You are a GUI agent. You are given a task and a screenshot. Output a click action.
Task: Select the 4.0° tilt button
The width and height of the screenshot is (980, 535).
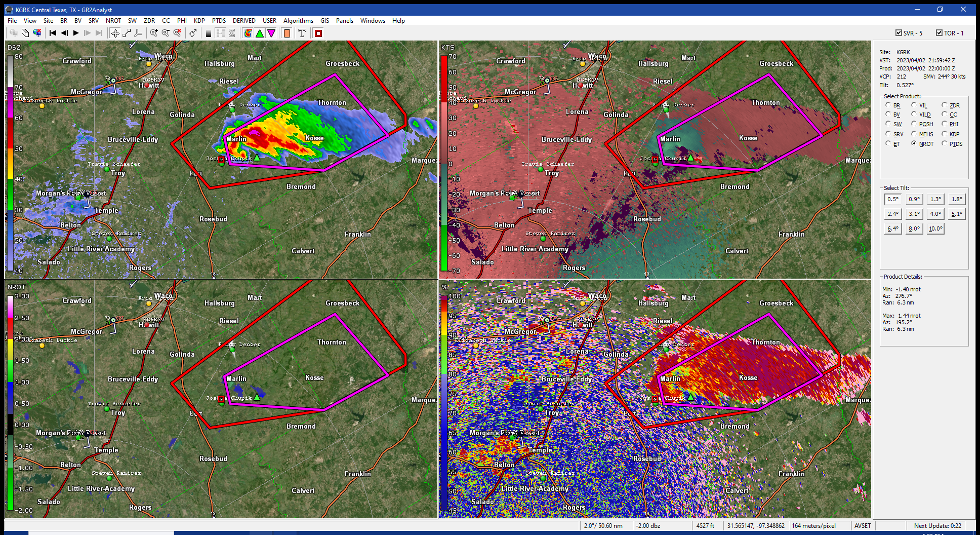pyautogui.click(x=935, y=214)
